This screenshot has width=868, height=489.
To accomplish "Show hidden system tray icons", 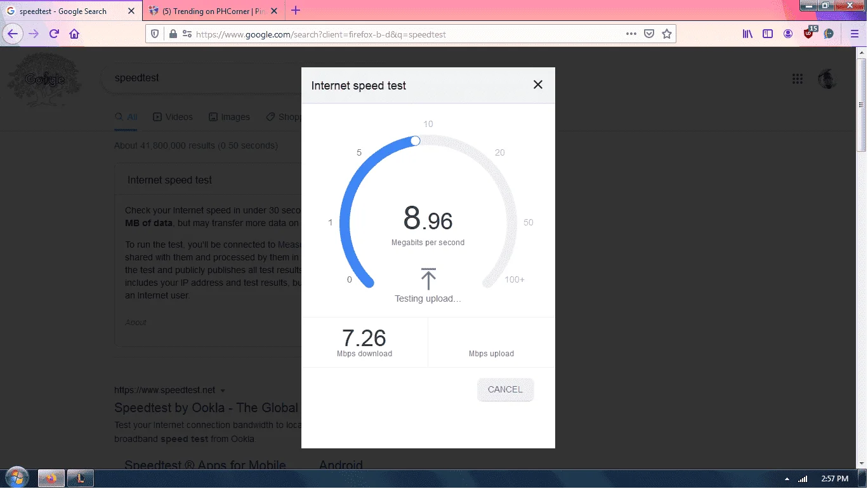I will tap(787, 479).
